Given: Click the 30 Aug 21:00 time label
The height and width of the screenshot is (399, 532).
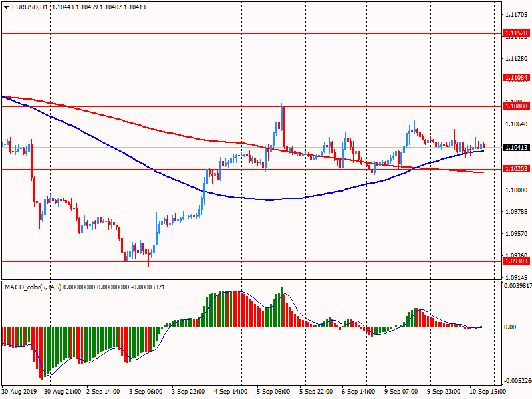Looking at the screenshot, I should point(63,391).
